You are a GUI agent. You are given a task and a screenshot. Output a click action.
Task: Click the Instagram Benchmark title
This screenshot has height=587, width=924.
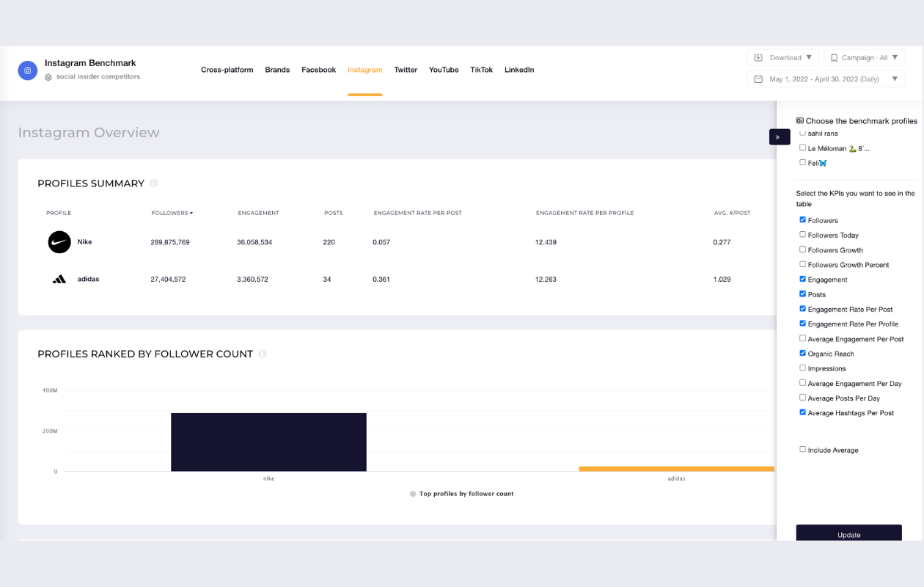(90, 63)
